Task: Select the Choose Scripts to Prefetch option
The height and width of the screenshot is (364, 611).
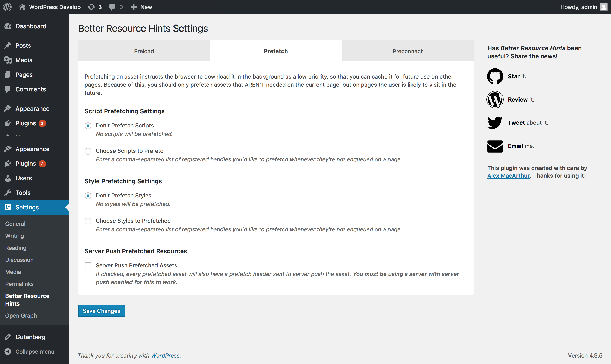Action: (88, 151)
